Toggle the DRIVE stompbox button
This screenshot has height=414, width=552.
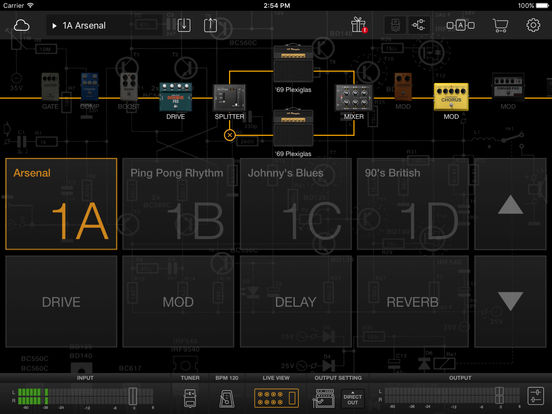[x=61, y=302]
